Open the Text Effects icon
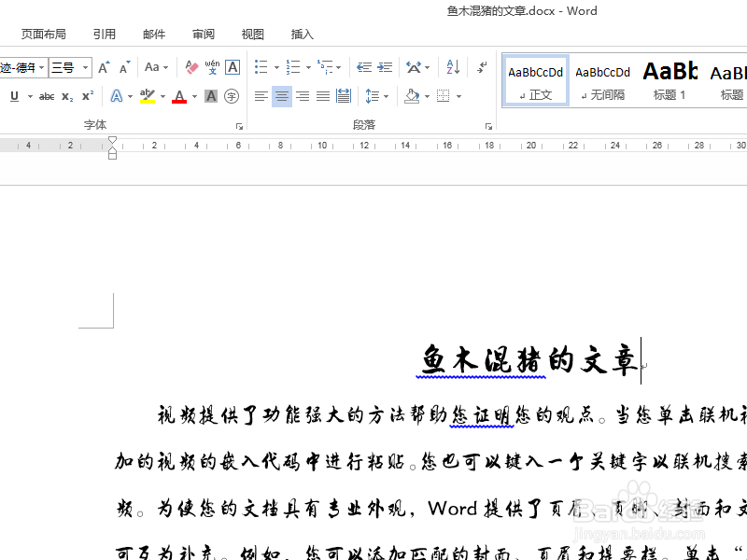Viewport: 747px width, 560px height. click(x=117, y=96)
